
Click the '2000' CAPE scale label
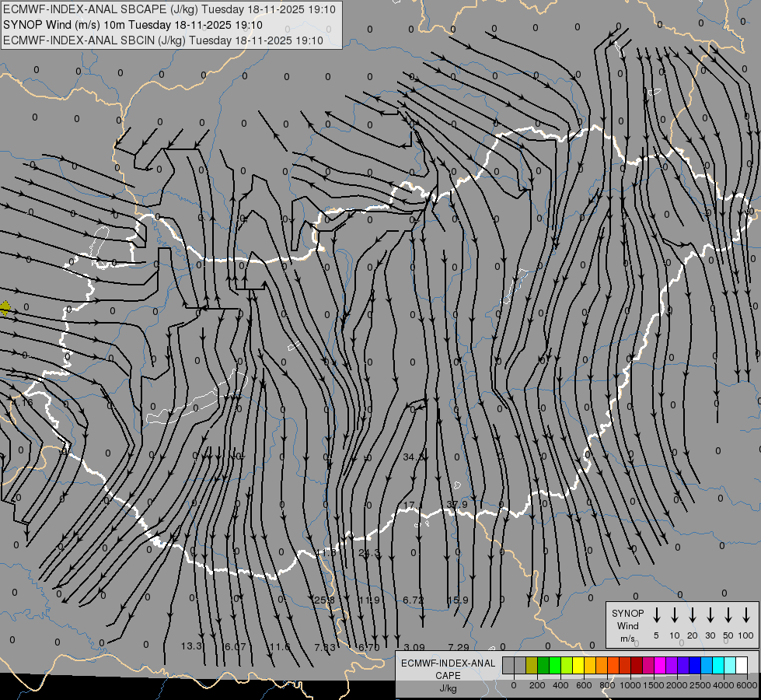pyautogui.click(x=677, y=685)
